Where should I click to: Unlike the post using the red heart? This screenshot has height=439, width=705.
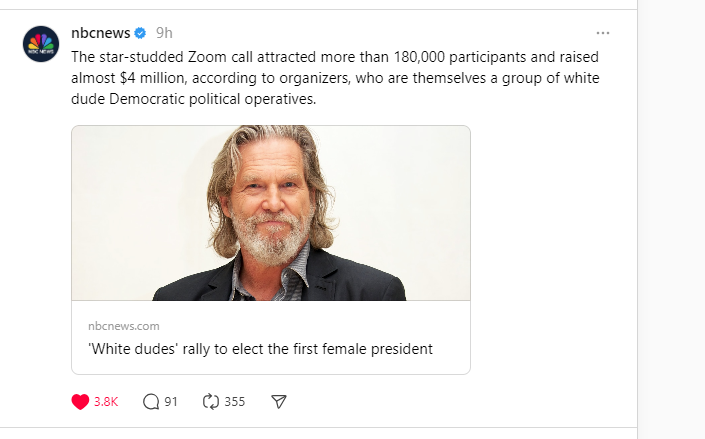click(x=81, y=401)
